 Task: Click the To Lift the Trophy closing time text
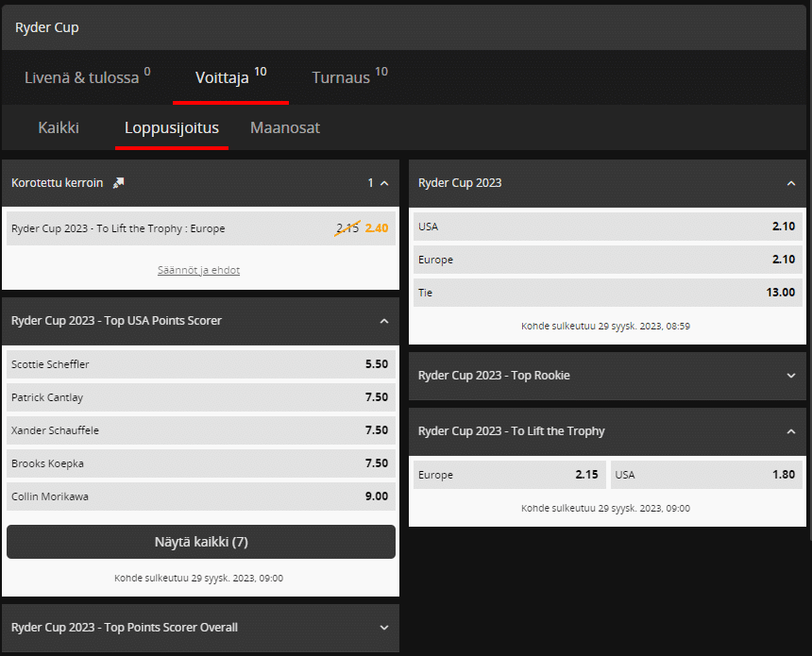pos(605,509)
